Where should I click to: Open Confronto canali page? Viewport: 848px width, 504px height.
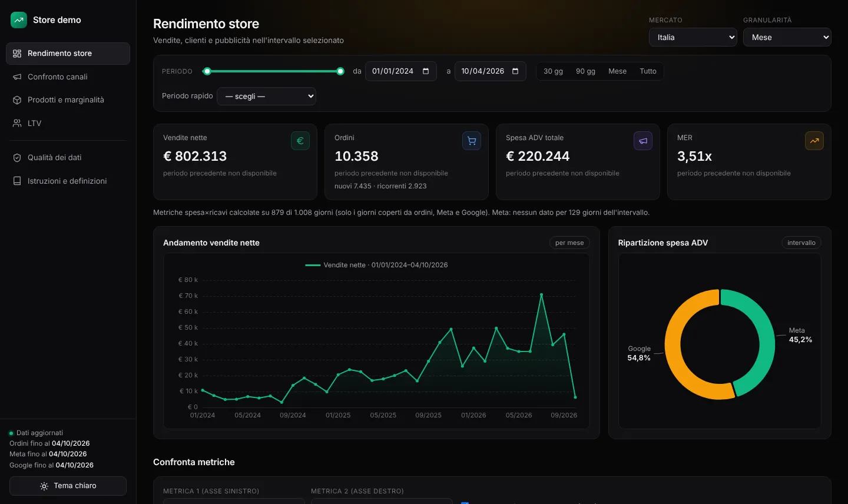pos(68,77)
